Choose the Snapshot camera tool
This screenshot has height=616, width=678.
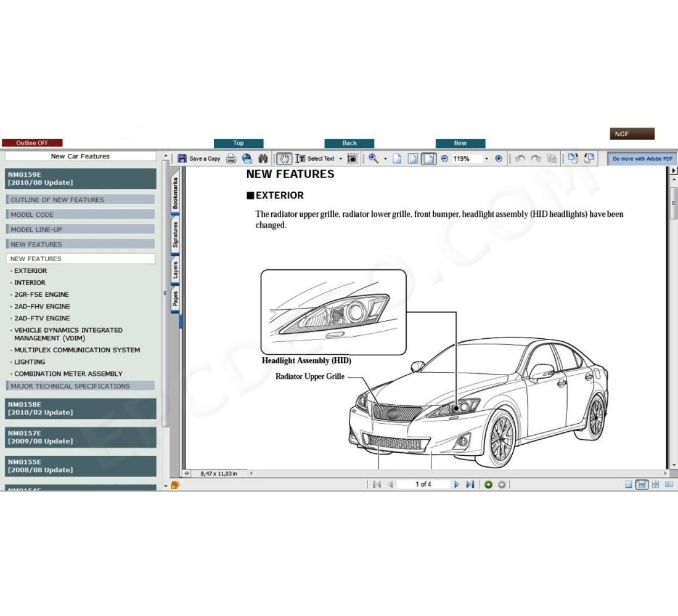pyautogui.click(x=353, y=159)
